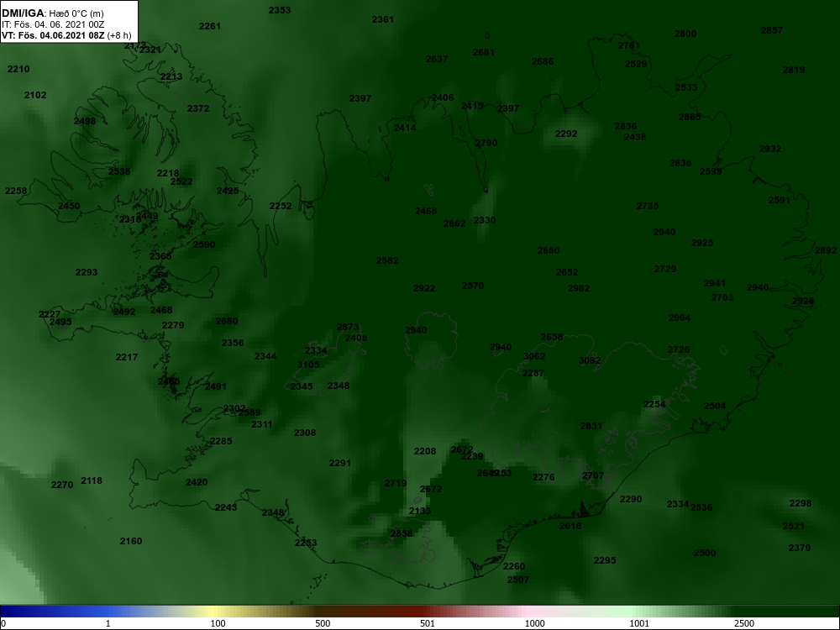Click the map value 2208
The width and height of the screenshot is (840, 630).
click(x=425, y=452)
